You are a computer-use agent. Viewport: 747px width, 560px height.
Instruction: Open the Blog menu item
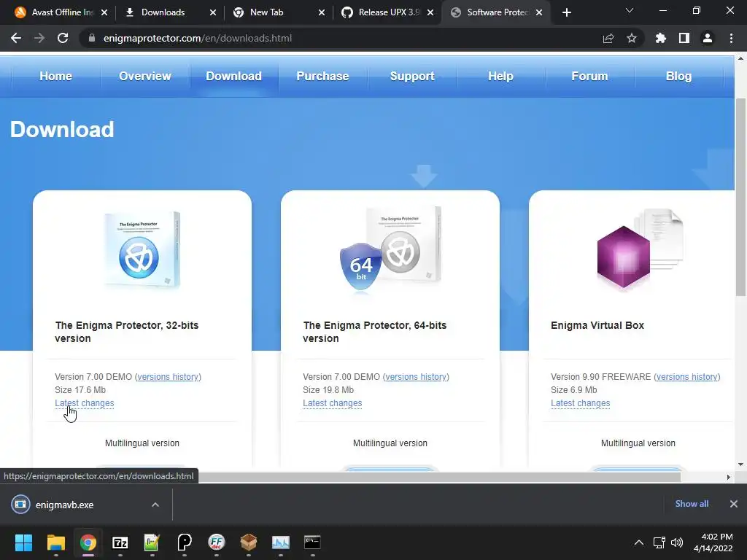(x=678, y=76)
